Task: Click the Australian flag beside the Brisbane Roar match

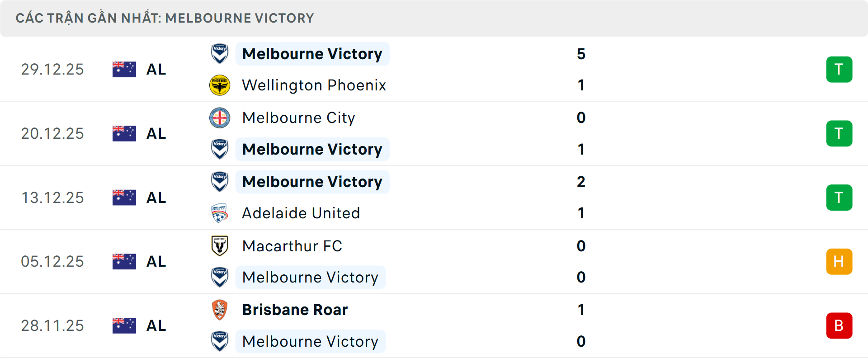Action: (x=124, y=325)
